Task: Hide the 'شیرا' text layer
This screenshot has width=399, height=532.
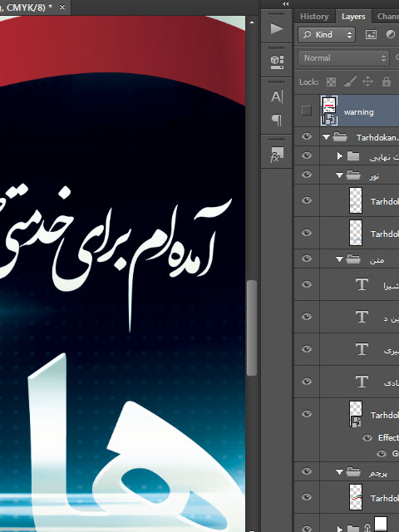Action: pos(307,284)
